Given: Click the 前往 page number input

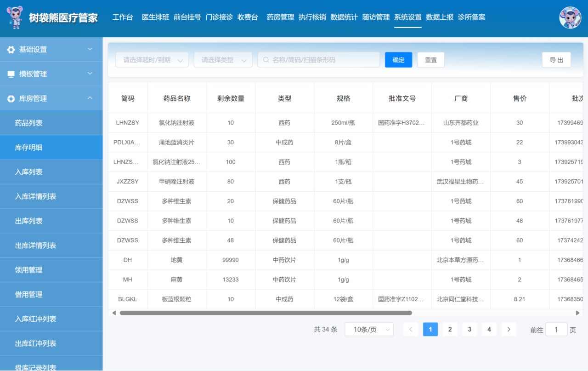Looking at the screenshot, I should click(556, 329).
